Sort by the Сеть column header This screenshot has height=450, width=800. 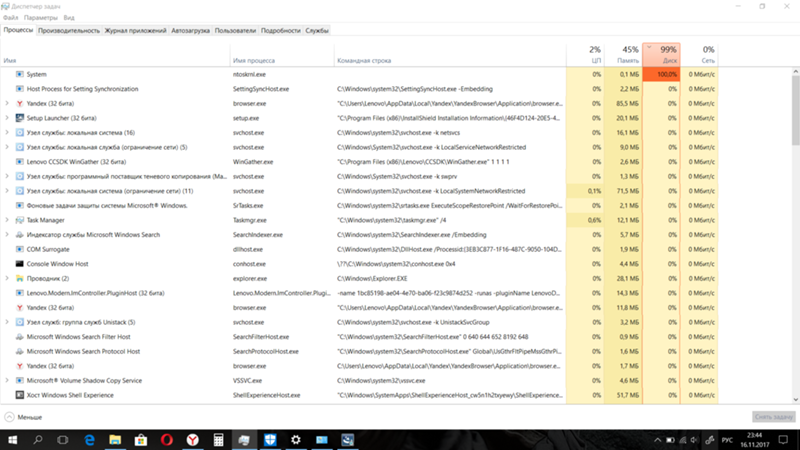tap(699, 55)
